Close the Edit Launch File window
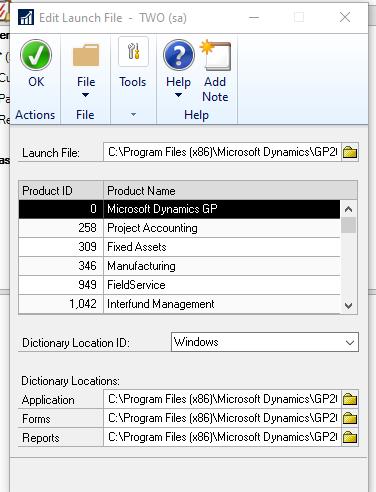The height and width of the screenshot is (492, 376). pyautogui.click(x=345, y=17)
